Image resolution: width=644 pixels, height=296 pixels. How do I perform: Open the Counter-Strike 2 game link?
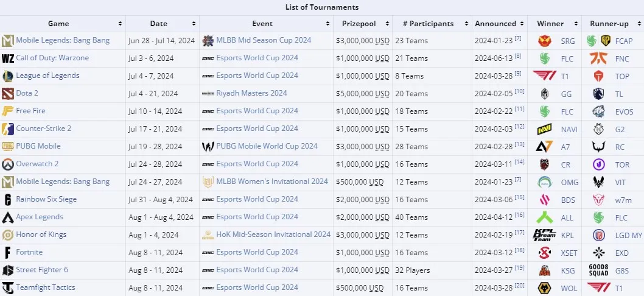point(44,129)
